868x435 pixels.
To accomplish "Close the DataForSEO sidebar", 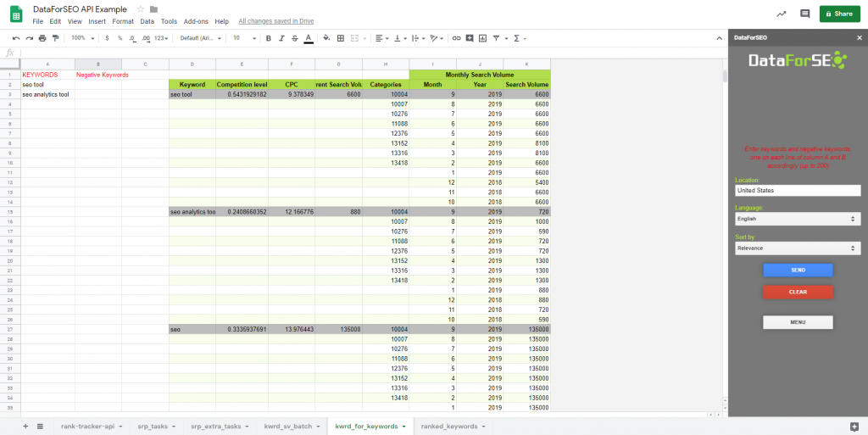I will [x=860, y=38].
